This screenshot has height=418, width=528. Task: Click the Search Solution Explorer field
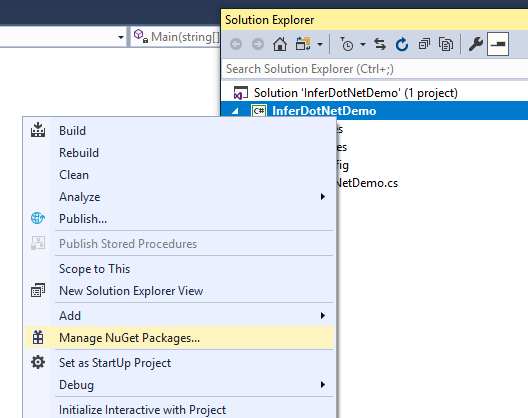pos(374,69)
